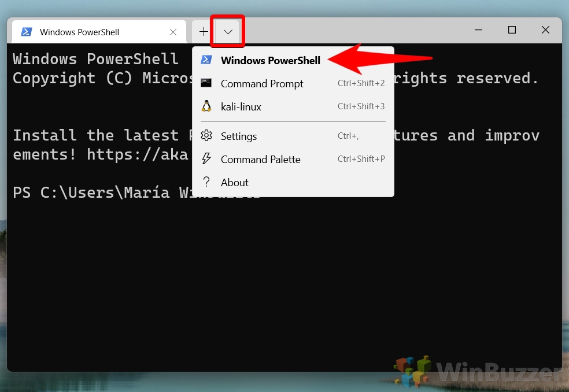Open the Command Palette entry
The image size is (569, 392).
coord(293,160)
